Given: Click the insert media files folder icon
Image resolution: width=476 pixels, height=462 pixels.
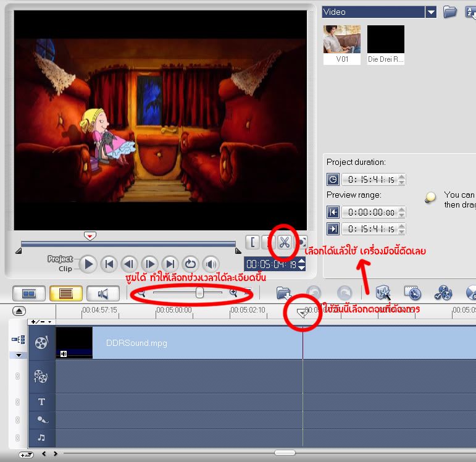Looking at the screenshot, I should click(x=283, y=293).
